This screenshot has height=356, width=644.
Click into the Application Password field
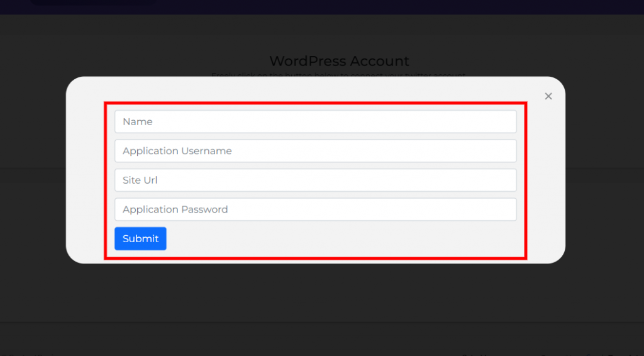coord(316,209)
